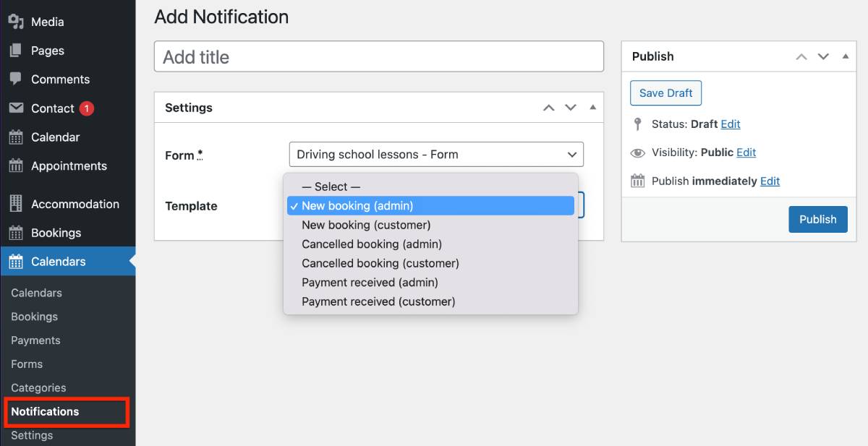This screenshot has height=446, width=868.
Task: Click the blue Publish button
Action: (x=817, y=220)
